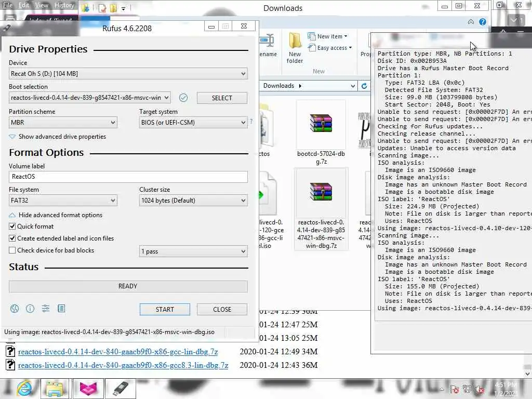Open the bad blocks pass count dropdown

pos(193,251)
